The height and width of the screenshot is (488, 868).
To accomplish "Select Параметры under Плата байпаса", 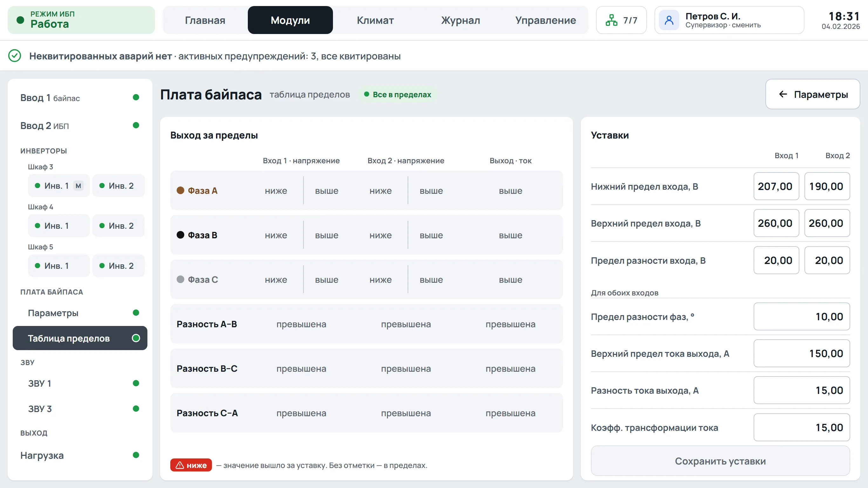I will pyautogui.click(x=80, y=313).
